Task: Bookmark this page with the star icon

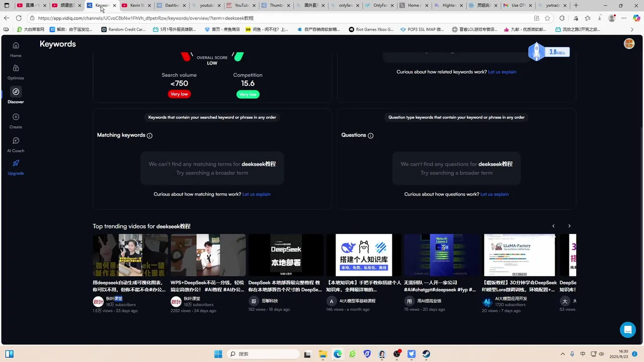Action: point(548,18)
